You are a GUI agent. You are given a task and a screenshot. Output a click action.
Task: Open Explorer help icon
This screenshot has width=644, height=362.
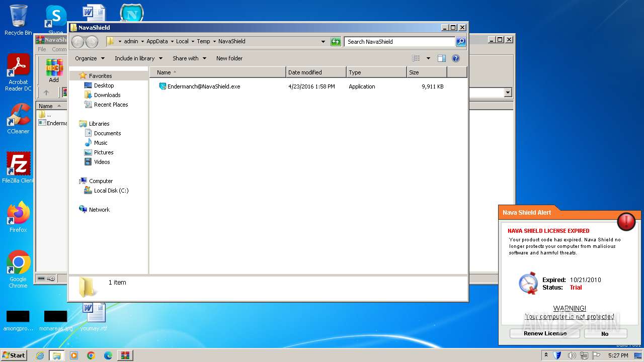456,58
